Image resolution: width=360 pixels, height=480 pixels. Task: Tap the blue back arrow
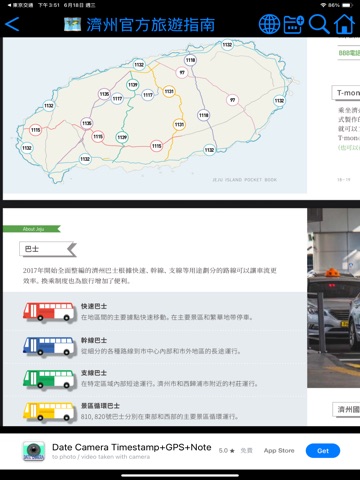pos(12,24)
